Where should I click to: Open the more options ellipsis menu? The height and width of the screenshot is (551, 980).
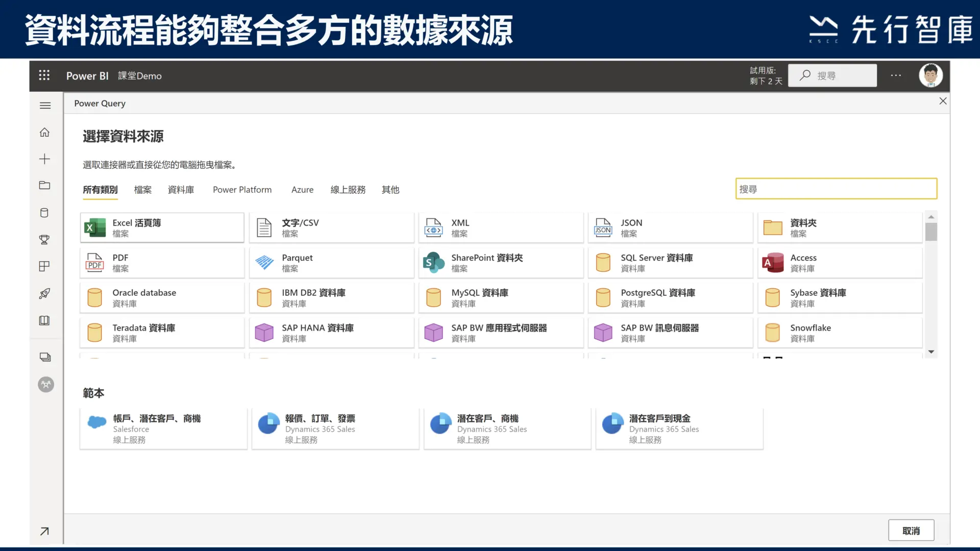(x=896, y=76)
